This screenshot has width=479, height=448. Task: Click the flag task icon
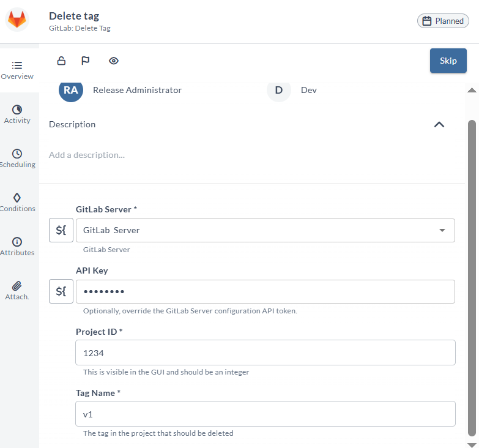(x=86, y=61)
